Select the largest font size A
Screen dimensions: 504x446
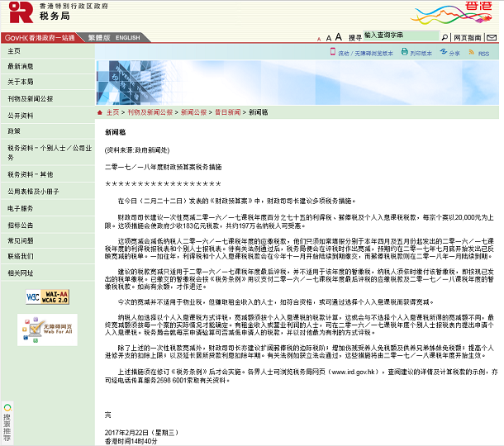(338, 37)
